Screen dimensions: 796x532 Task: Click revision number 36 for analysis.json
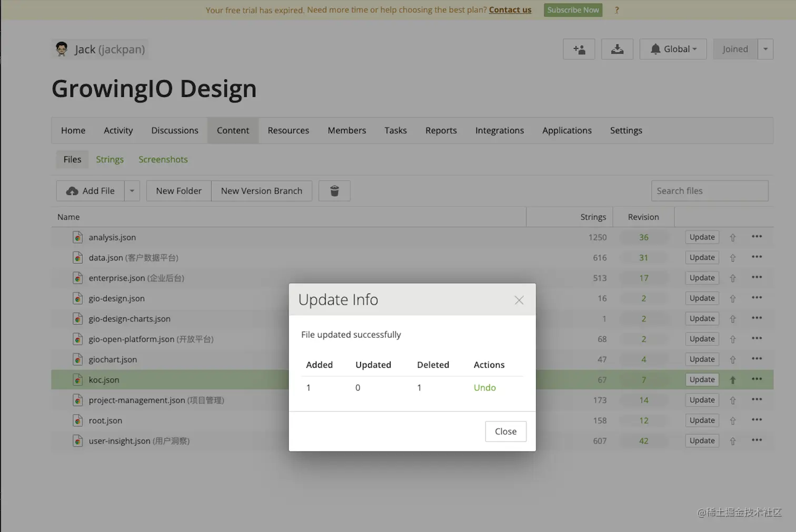(643, 237)
